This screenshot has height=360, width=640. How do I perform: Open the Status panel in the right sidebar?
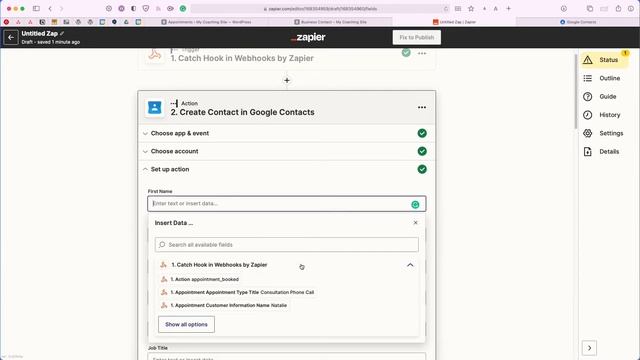click(605, 60)
